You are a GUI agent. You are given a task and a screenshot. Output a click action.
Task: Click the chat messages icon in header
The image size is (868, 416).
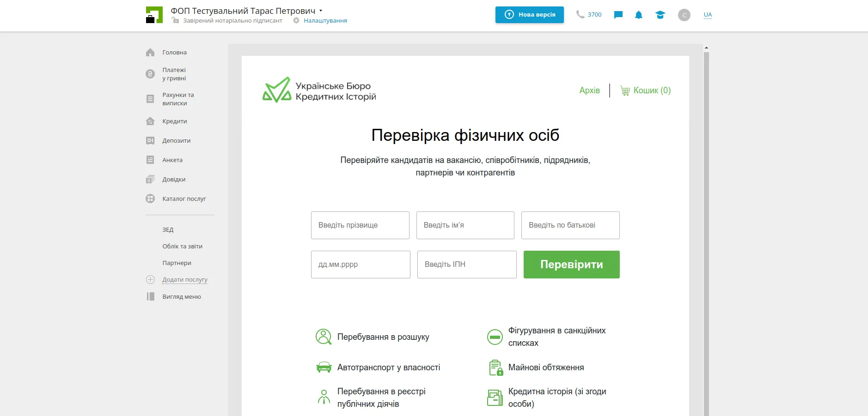(x=618, y=15)
